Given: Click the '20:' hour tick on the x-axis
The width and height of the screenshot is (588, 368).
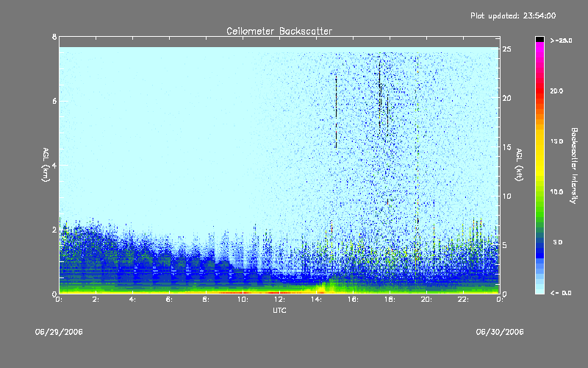Looking at the screenshot, I should [427, 300].
